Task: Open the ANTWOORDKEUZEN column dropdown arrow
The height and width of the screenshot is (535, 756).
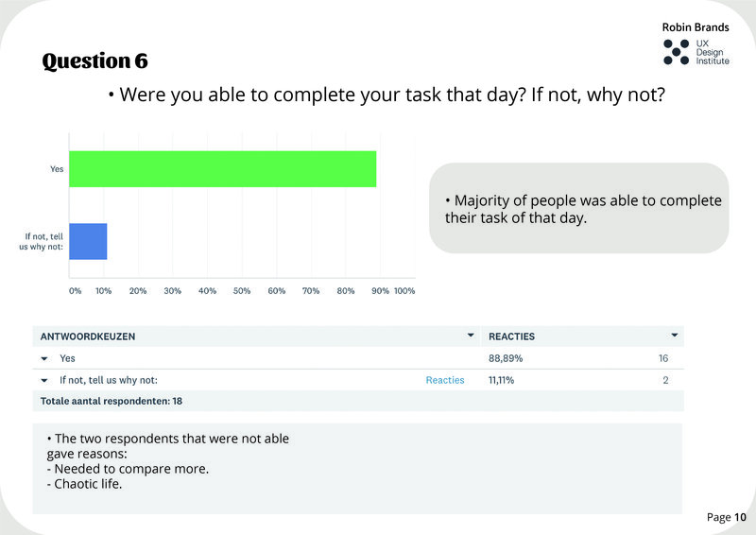Action: [471, 336]
